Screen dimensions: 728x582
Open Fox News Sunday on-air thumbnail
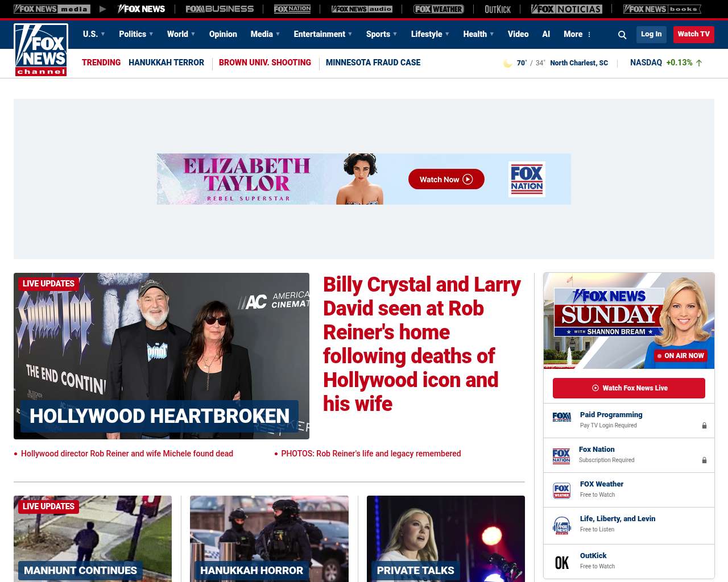pyautogui.click(x=629, y=321)
